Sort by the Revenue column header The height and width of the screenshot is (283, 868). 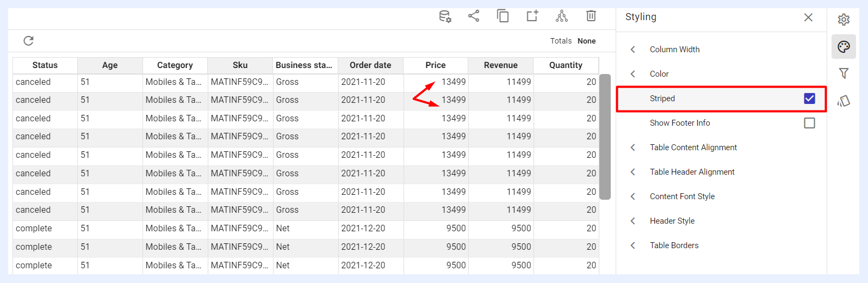point(501,65)
